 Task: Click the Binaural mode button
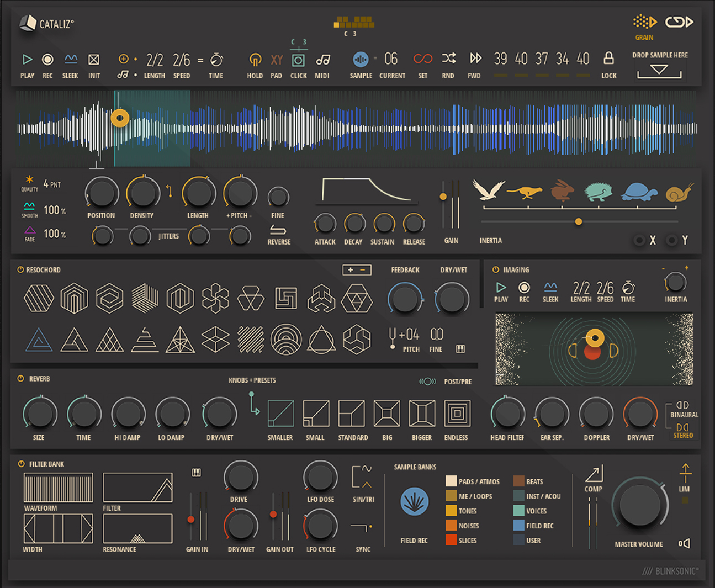click(683, 406)
